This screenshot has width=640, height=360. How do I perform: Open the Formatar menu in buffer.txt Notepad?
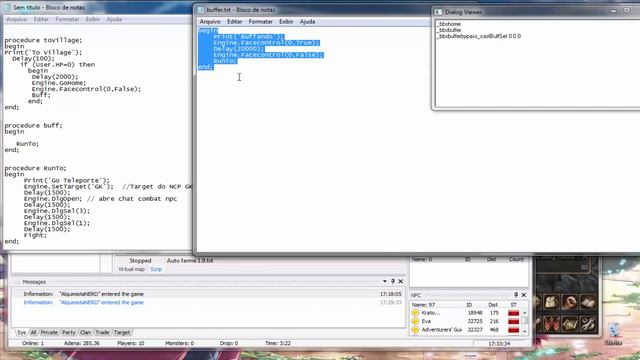coord(260,22)
